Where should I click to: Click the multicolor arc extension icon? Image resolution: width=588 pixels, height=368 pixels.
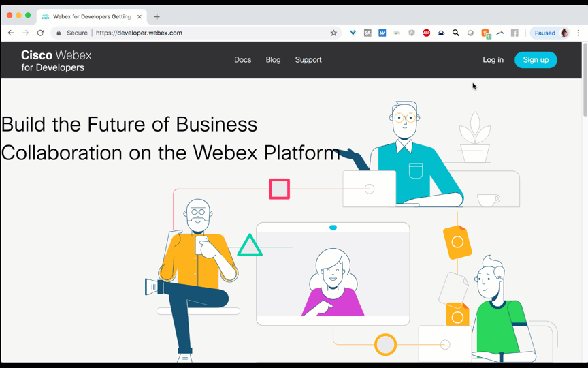500,33
